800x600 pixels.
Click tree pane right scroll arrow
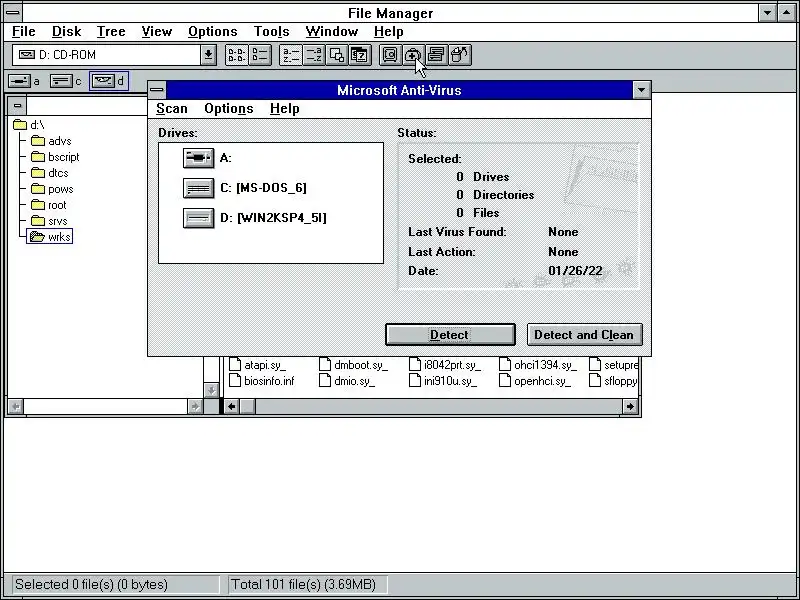tap(194, 406)
